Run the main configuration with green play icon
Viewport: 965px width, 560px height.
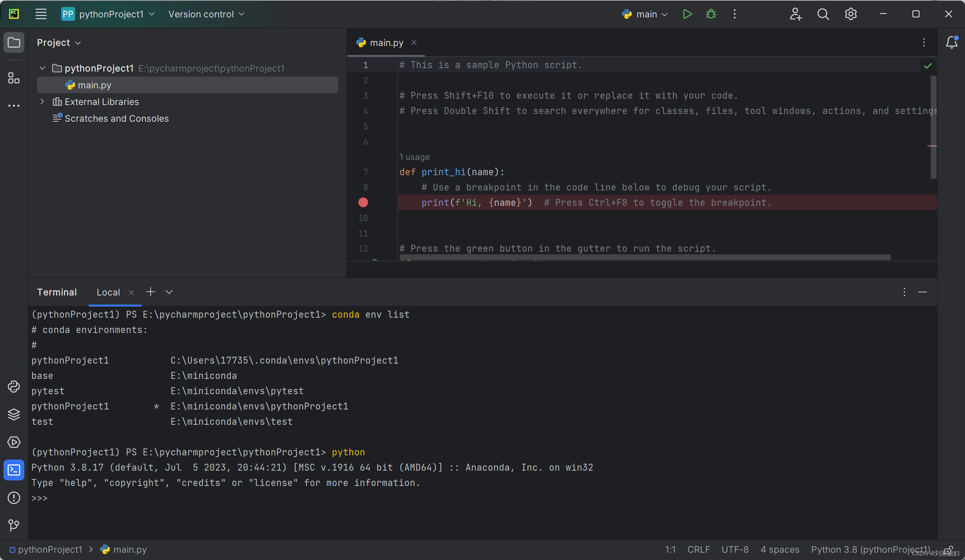coord(687,14)
